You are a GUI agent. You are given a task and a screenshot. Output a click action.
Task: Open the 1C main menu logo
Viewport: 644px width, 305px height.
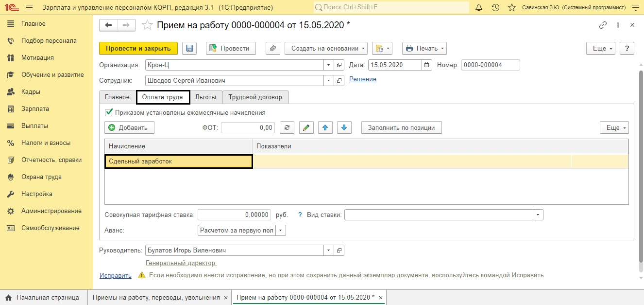(x=12, y=8)
